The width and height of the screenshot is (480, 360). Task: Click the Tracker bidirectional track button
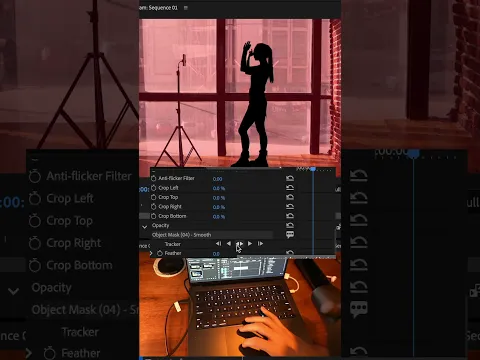[239, 244]
